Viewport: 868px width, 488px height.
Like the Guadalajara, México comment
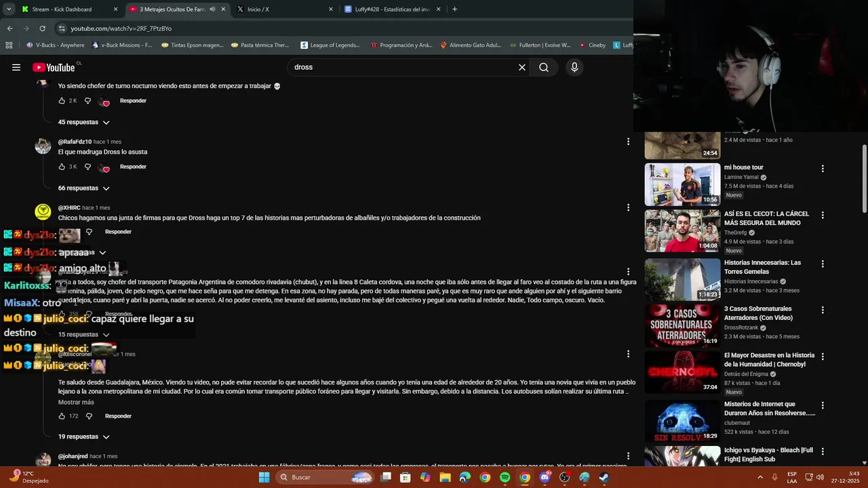point(62,416)
